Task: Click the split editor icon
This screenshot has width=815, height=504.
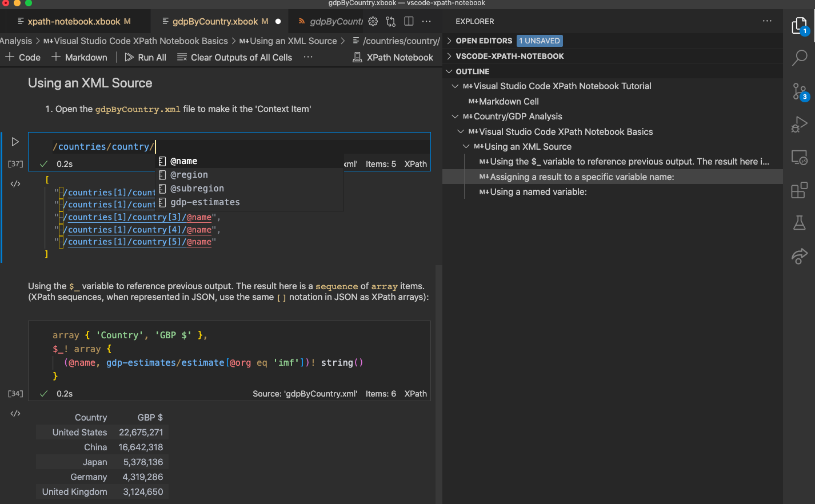Action: coord(409,21)
